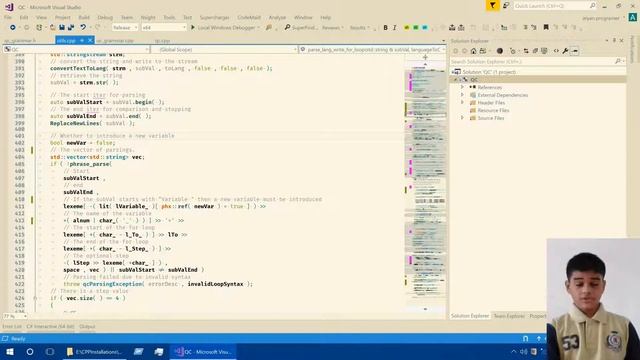Image resolution: width=640 pixels, height=360 pixels.
Task: Close the active utils.cpp tab
Action: click(90, 40)
